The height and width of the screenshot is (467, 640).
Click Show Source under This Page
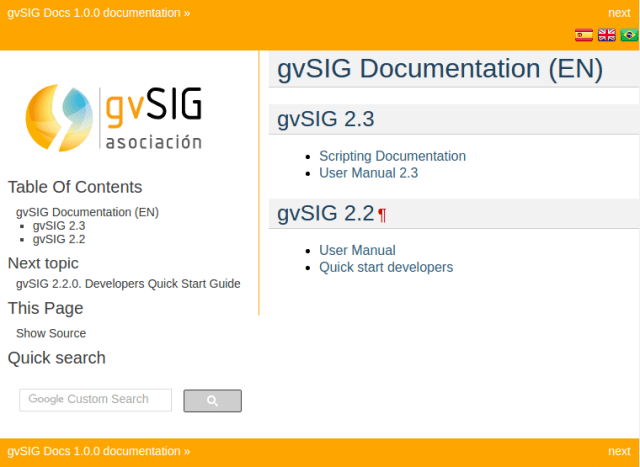(51, 333)
